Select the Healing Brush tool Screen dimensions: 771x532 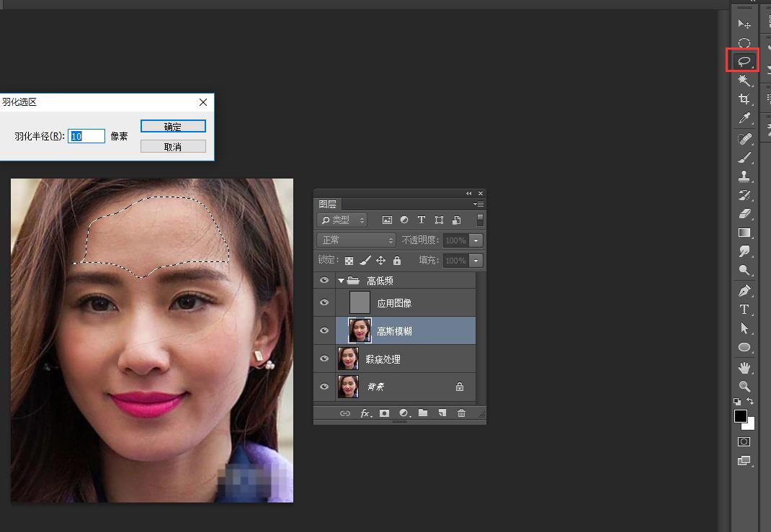pos(744,138)
